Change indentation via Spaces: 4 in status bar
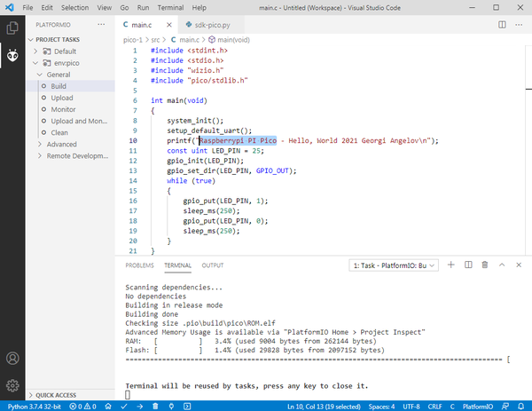This screenshot has width=532, height=411. click(381, 407)
